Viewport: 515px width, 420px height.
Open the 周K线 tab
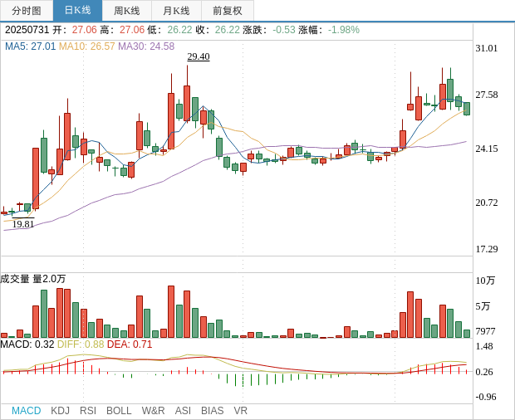tap(127, 11)
